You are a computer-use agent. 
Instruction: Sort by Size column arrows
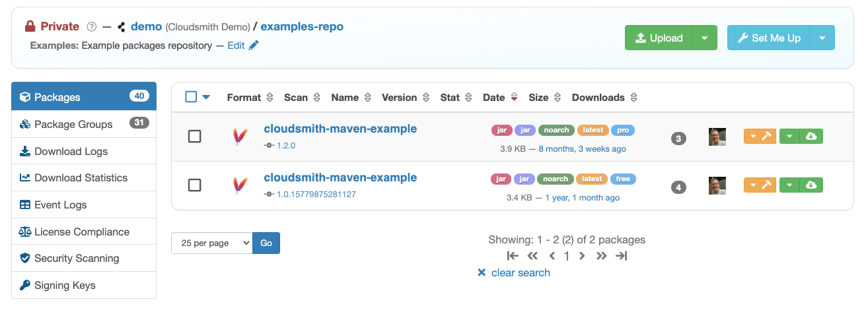click(558, 98)
